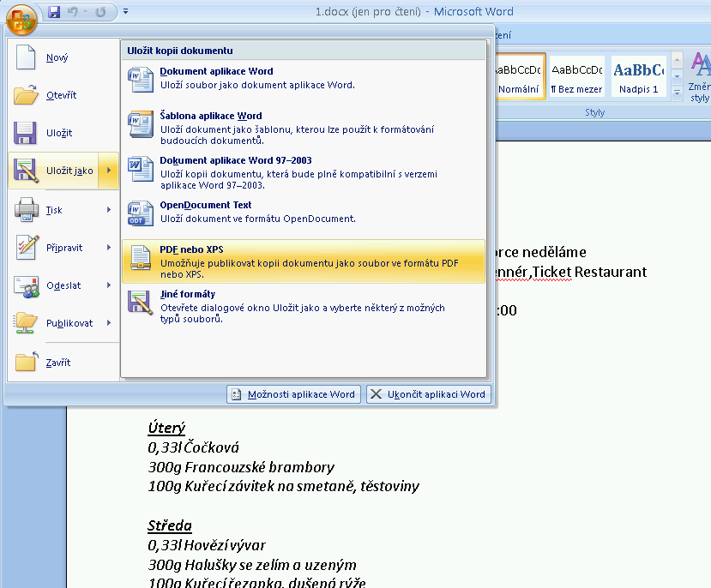The image size is (711, 588).
Task: Click the line 300g Francouzské brambory
Action: (x=241, y=467)
